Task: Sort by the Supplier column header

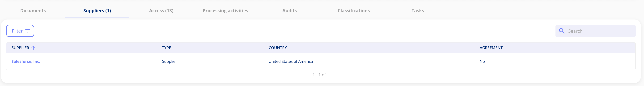Action: click(x=20, y=48)
